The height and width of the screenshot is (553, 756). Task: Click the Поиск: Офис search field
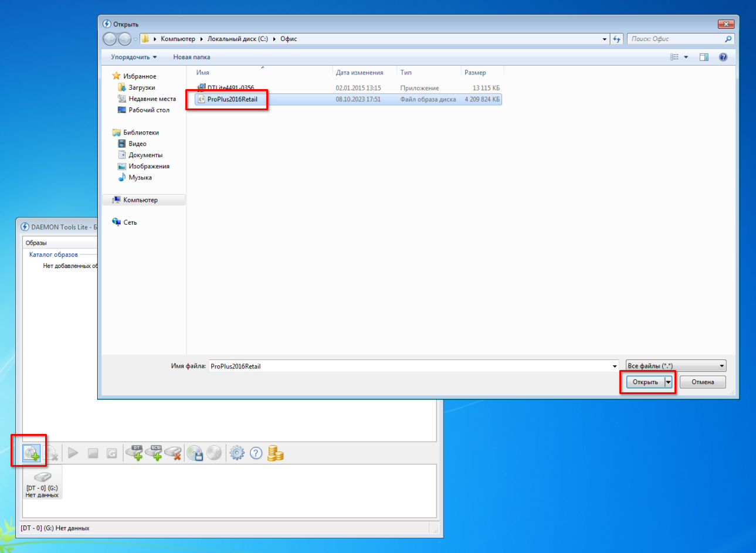coord(674,39)
